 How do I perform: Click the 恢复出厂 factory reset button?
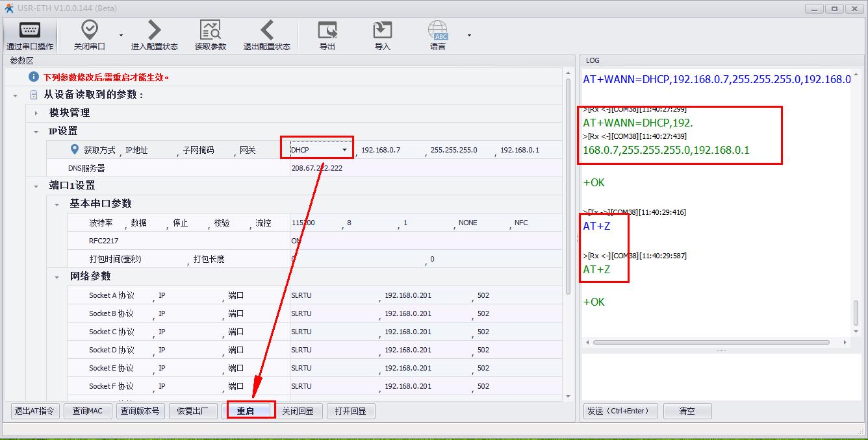click(x=192, y=411)
